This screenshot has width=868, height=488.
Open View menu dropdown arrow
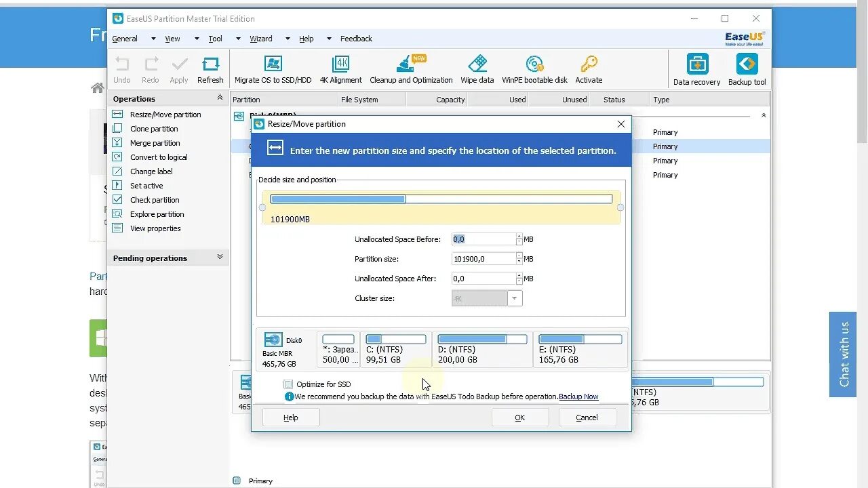click(x=197, y=39)
